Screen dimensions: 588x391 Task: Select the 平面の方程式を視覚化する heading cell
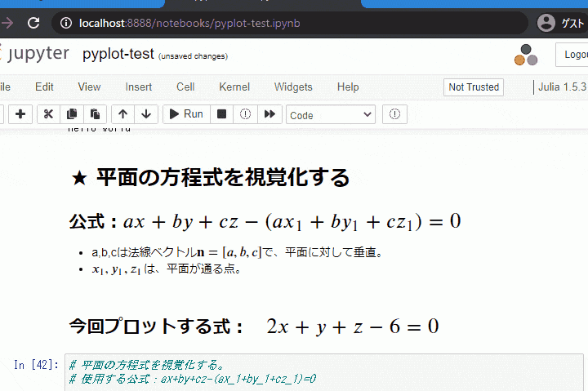click(210, 177)
